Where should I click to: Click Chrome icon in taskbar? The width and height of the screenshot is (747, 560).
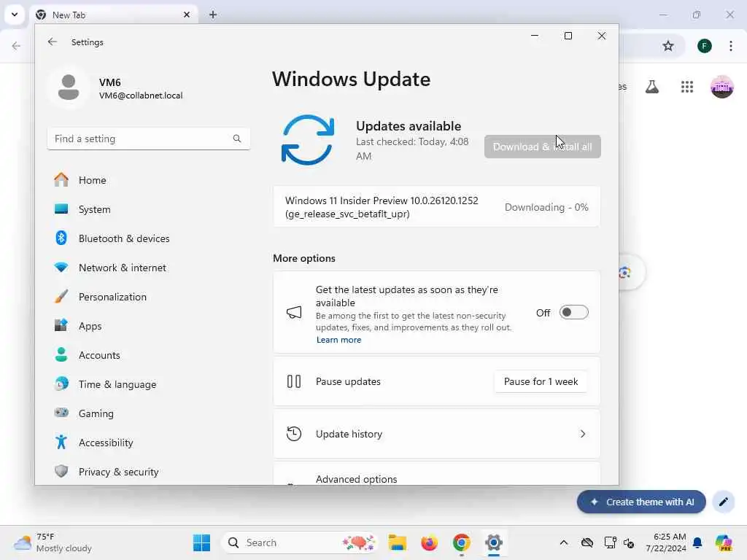[x=461, y=542]
